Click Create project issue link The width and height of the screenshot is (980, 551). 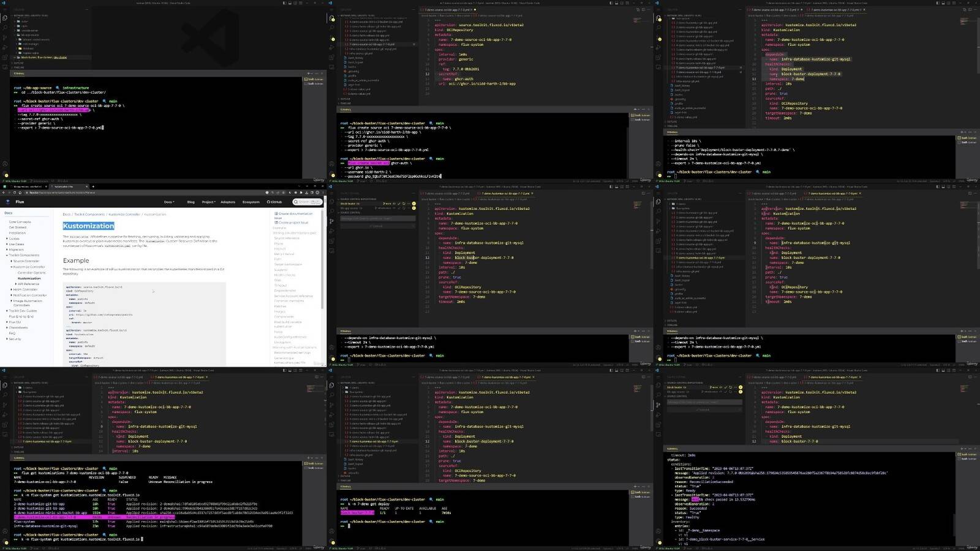291,222
